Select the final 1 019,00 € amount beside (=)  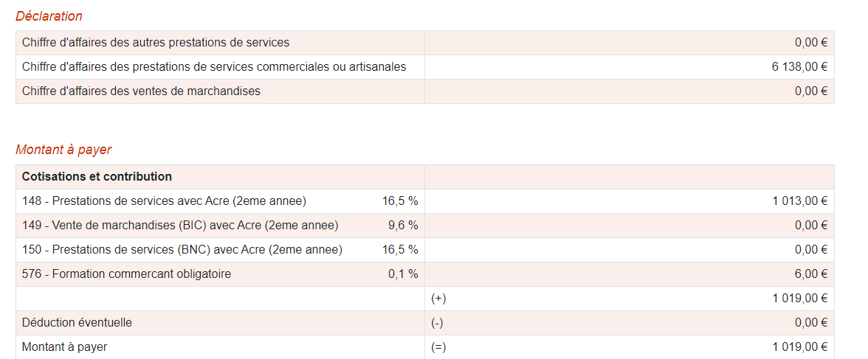click(799, 347)
